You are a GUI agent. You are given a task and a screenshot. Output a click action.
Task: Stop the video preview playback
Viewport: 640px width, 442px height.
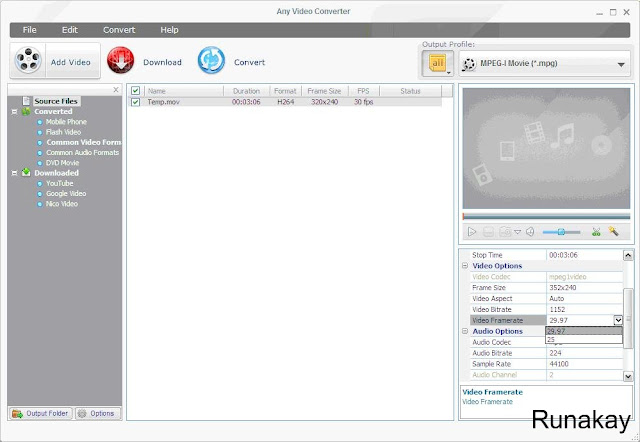point(488,232)
